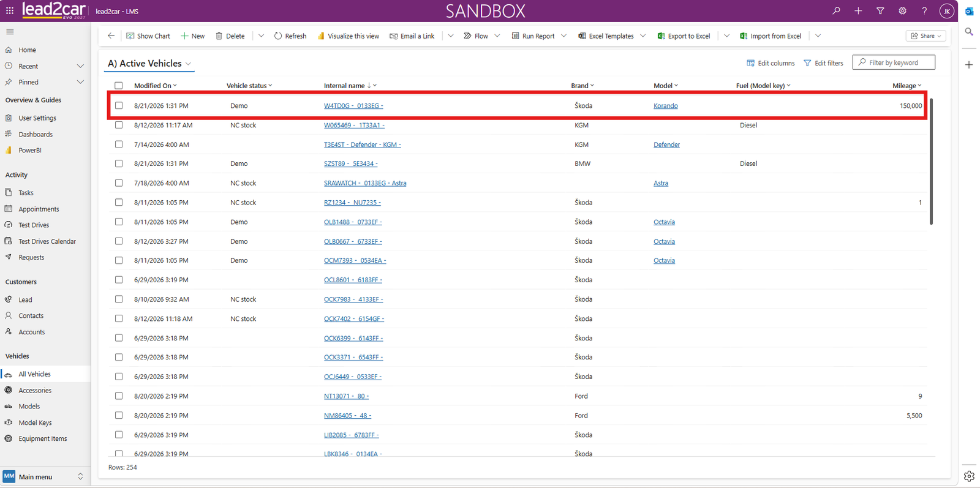Click Delete in the command bar

(230, 36)
